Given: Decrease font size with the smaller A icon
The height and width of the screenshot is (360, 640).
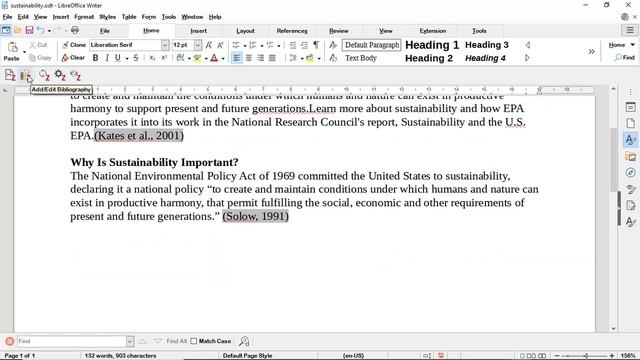Looking at the screenshot, I should 220,45.
